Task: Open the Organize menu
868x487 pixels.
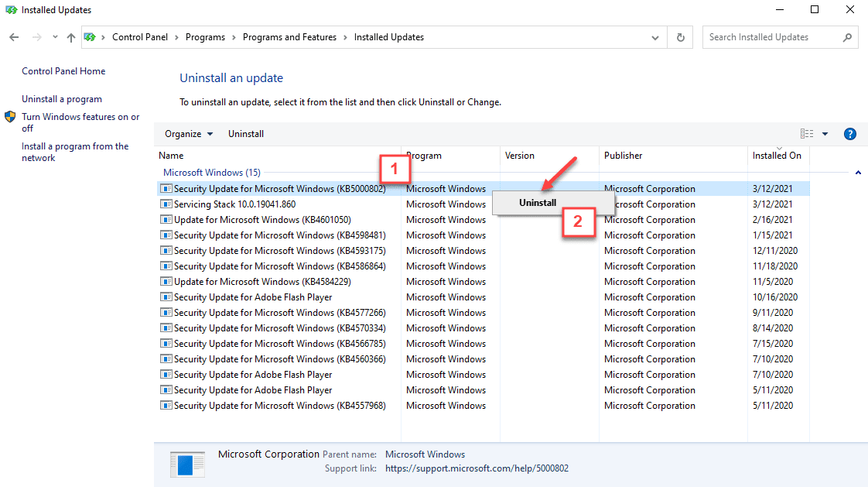Action: coord(189,133)
